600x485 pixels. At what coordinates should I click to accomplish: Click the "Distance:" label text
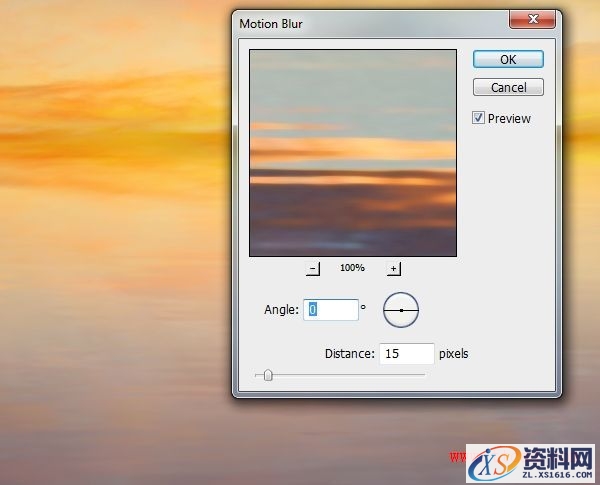point(349,353)
